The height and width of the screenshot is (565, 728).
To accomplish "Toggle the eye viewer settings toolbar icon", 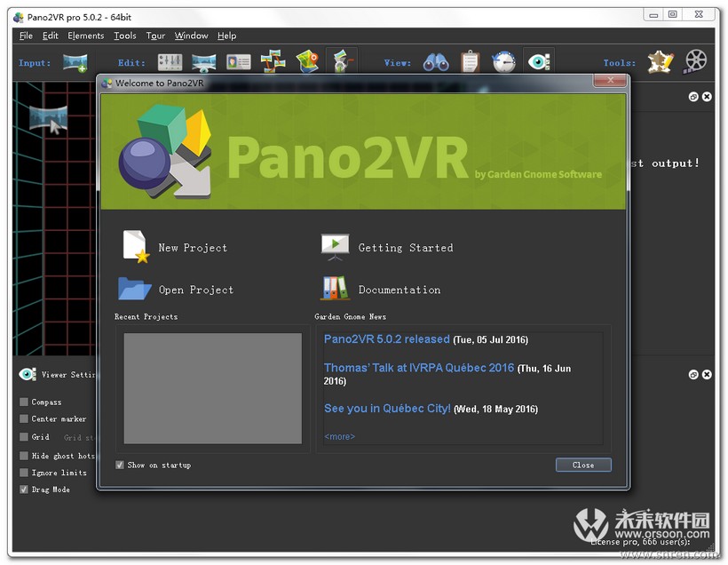I will (x=539, y=61).
